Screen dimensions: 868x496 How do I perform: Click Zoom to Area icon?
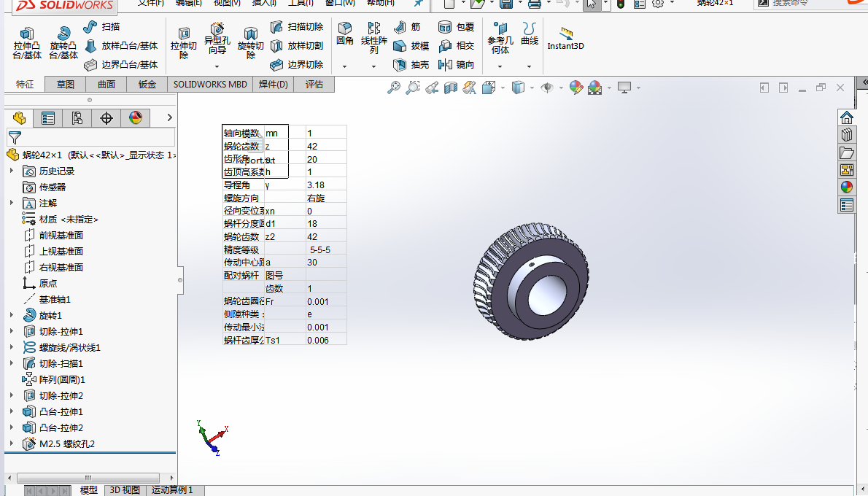412,88
